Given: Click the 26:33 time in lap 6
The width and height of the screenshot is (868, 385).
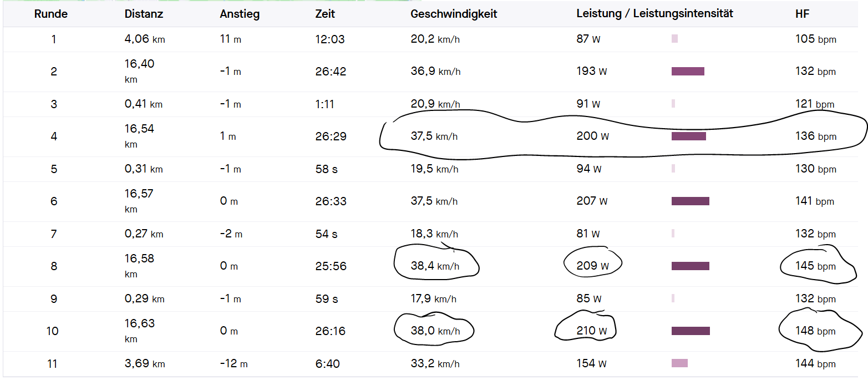Looking at the screenshot, I should coord(331,201).
